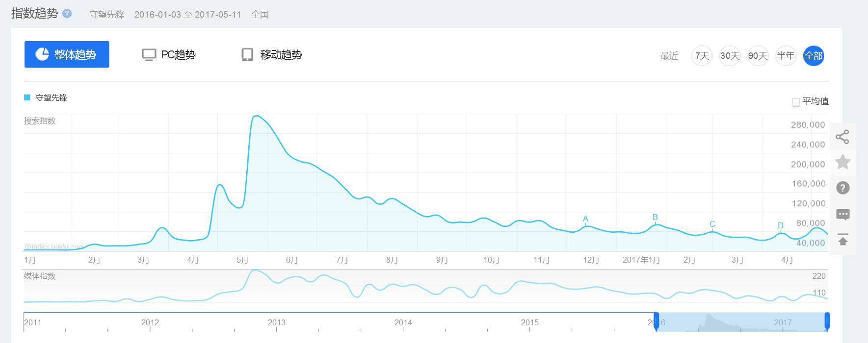Switch to the 整体趋势 tab
The image size is (868, 343).
(67, 54)
